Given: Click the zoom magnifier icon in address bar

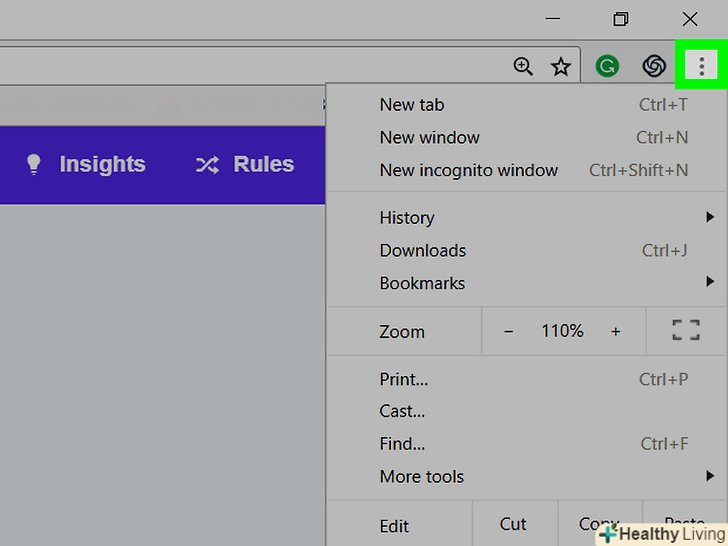Looking at the screenshot, I should (x=523, y=67).
